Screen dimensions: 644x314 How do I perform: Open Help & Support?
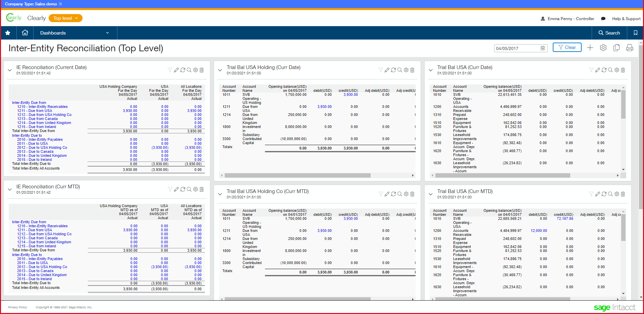tap(626, 19)
